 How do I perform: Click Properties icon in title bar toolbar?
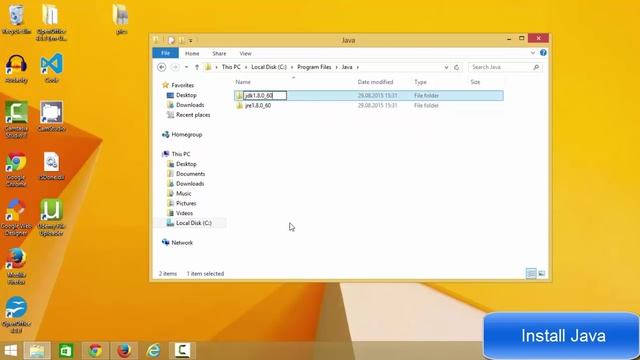click(171, 40)
